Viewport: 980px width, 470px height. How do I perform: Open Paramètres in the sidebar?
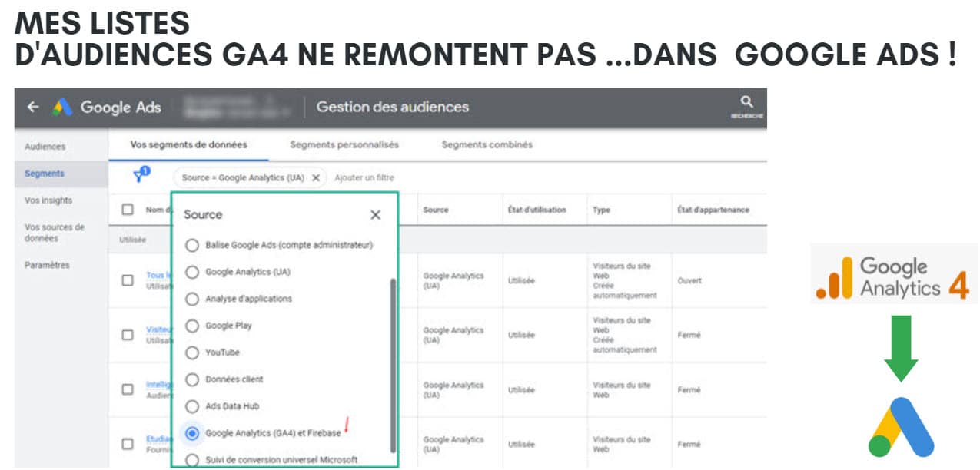point(47,265)
